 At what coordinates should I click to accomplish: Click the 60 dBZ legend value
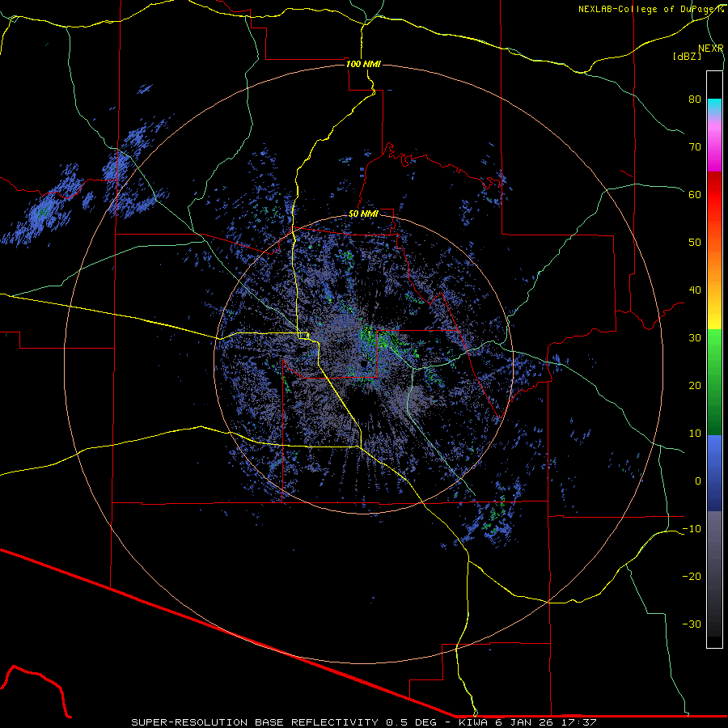(x=695, y=194)
